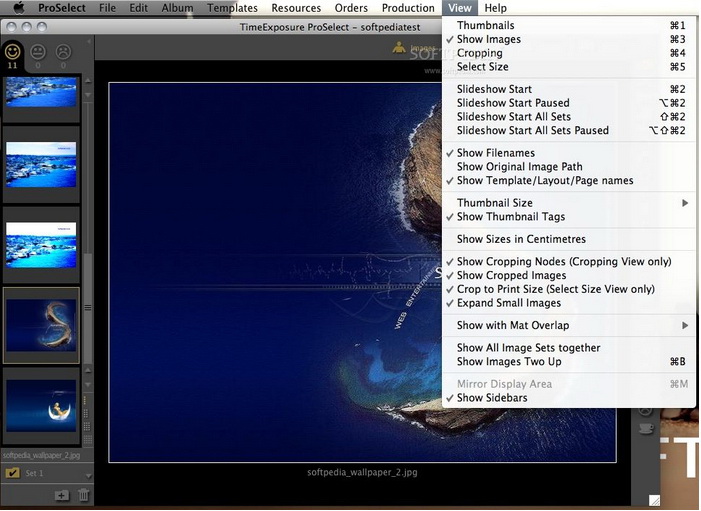Click the happy face rating tab

(13, 52)
